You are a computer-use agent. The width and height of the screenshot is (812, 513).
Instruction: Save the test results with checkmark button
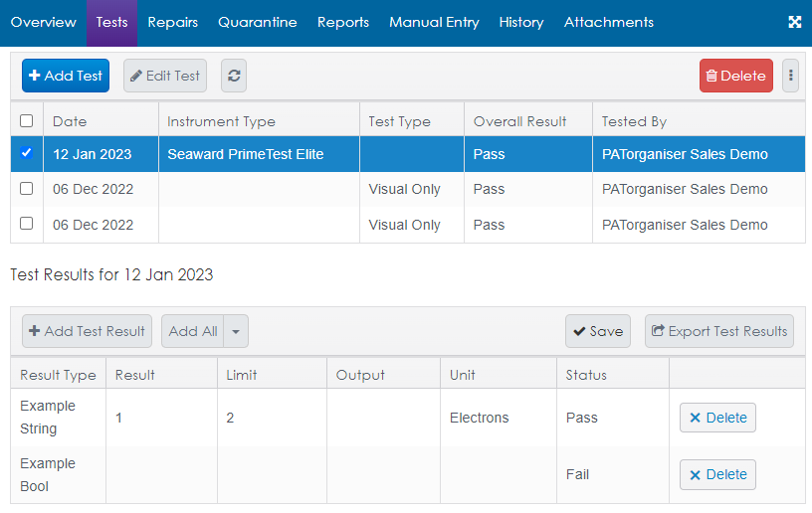click(x=598, y=331)
